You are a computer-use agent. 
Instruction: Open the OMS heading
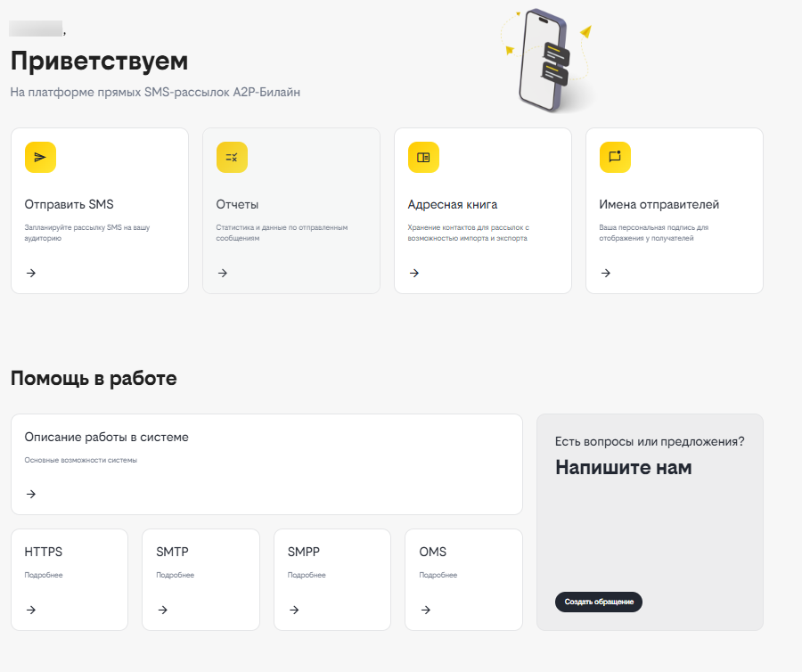tap(433, 552)
